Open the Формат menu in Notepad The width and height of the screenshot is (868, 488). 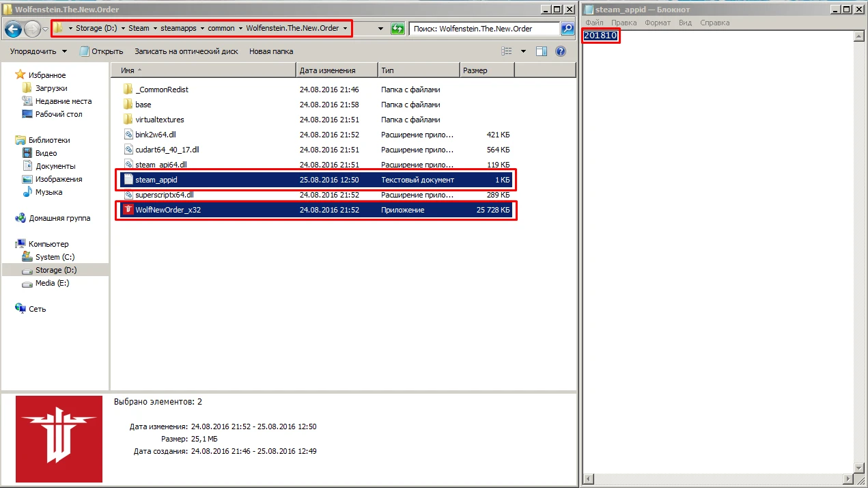coord(658,23)
